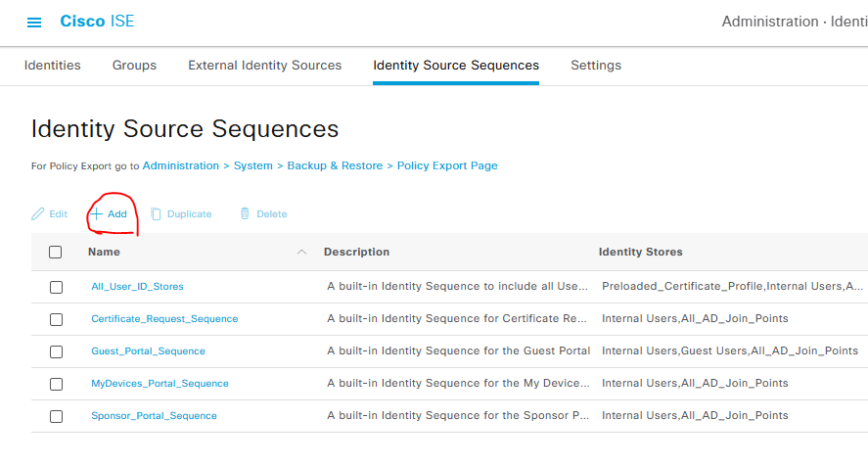Select description 'A built-in Identity Sequence for the My Device...'

458,383
